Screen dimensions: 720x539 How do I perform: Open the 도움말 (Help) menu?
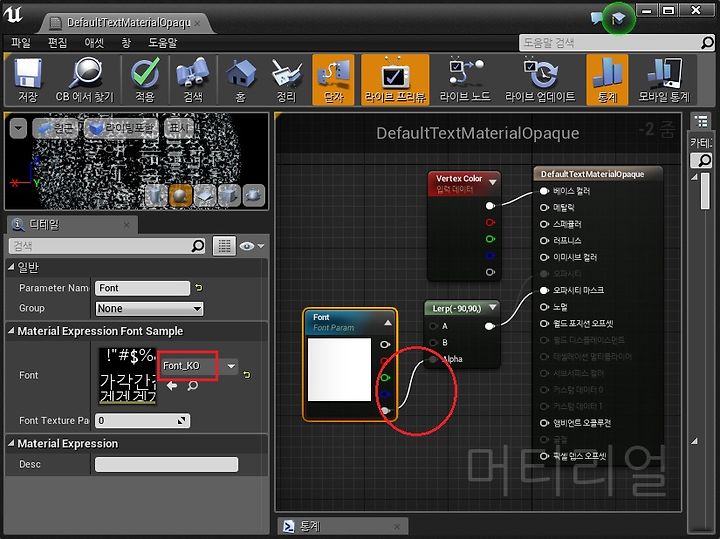pos(162,43)
